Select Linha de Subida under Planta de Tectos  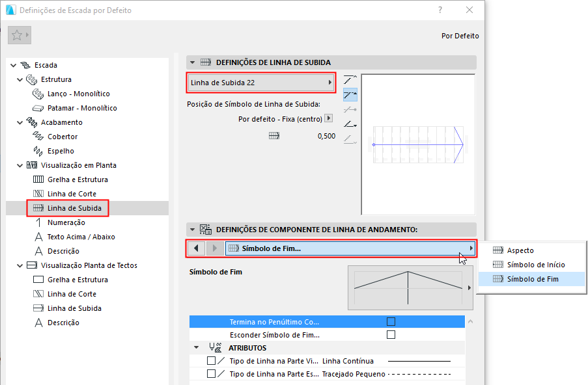point(74,308)
